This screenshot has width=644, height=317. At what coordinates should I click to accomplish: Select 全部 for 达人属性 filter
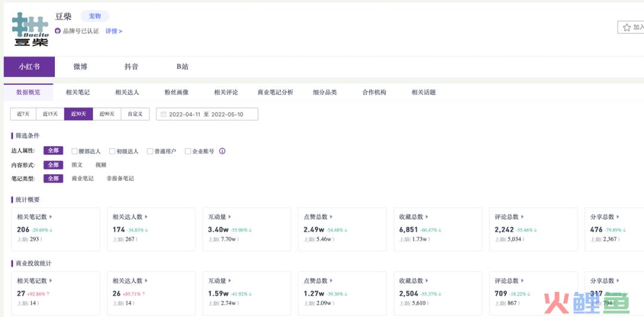(x=54, y=150)
